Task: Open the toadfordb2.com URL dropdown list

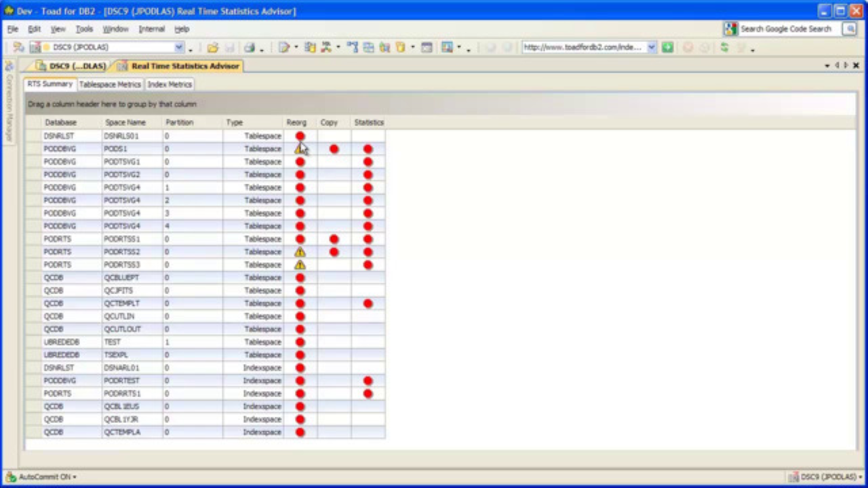Action: (651, 47)
